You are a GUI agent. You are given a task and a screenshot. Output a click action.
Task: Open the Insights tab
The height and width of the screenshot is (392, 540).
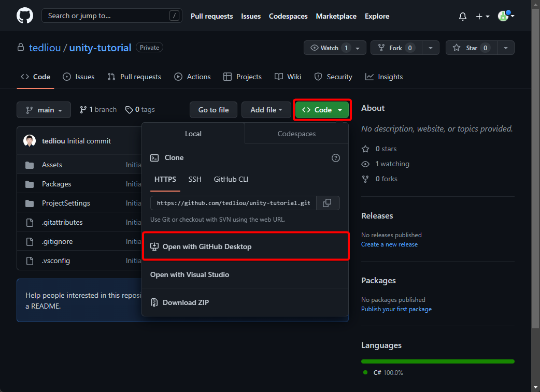coord(384,77)
